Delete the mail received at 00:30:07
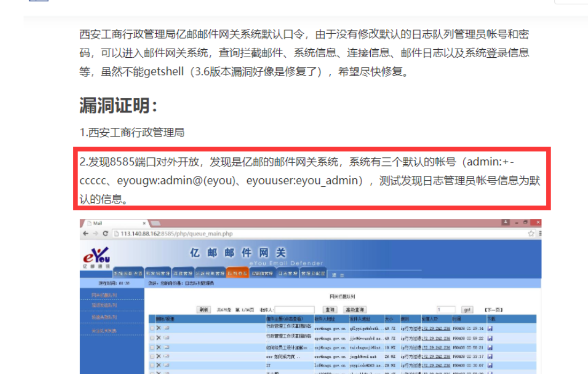Viewport: 588px width, 374px height. click(158, 364)
